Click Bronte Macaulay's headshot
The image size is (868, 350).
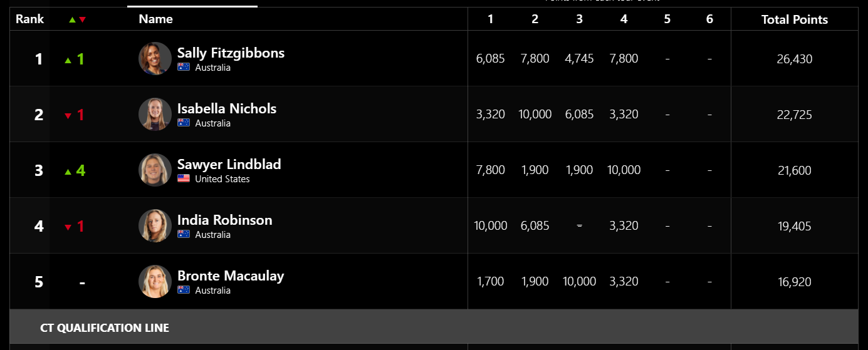pyautogui.click(x=155, y=281)
